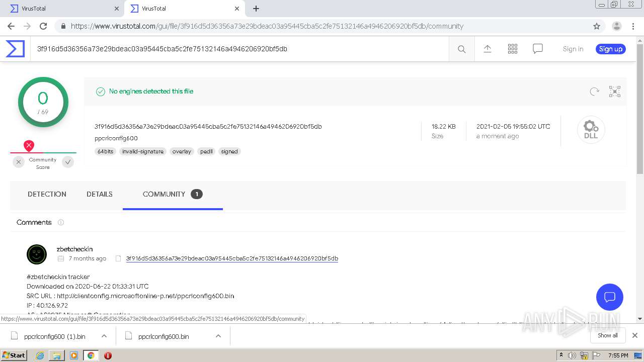Click the Sign in link
This screenshot has height=362, width=644.
(573, 49)
